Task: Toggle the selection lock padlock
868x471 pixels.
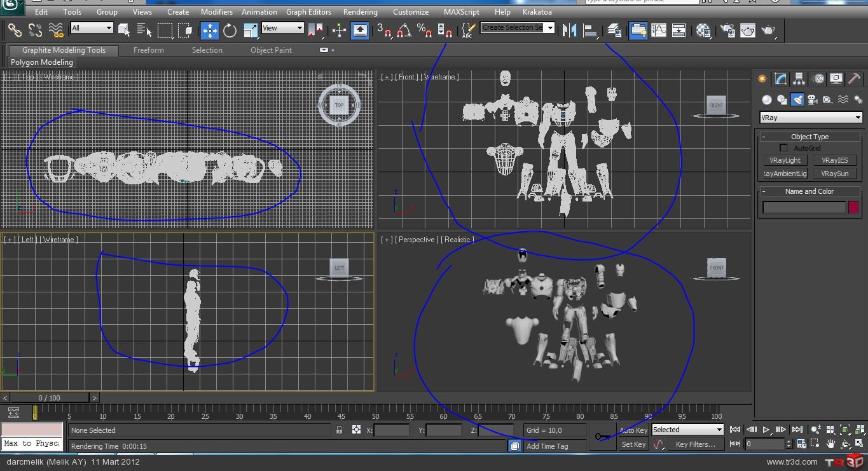Action: pos(340,430)
